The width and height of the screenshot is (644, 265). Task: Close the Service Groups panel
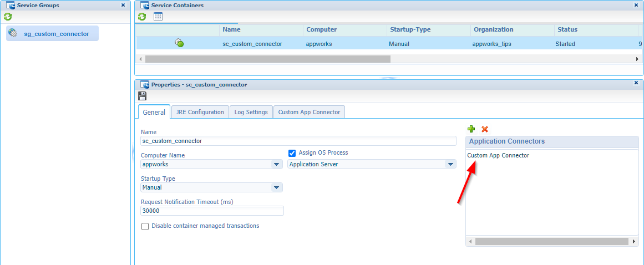pos(123,5)
